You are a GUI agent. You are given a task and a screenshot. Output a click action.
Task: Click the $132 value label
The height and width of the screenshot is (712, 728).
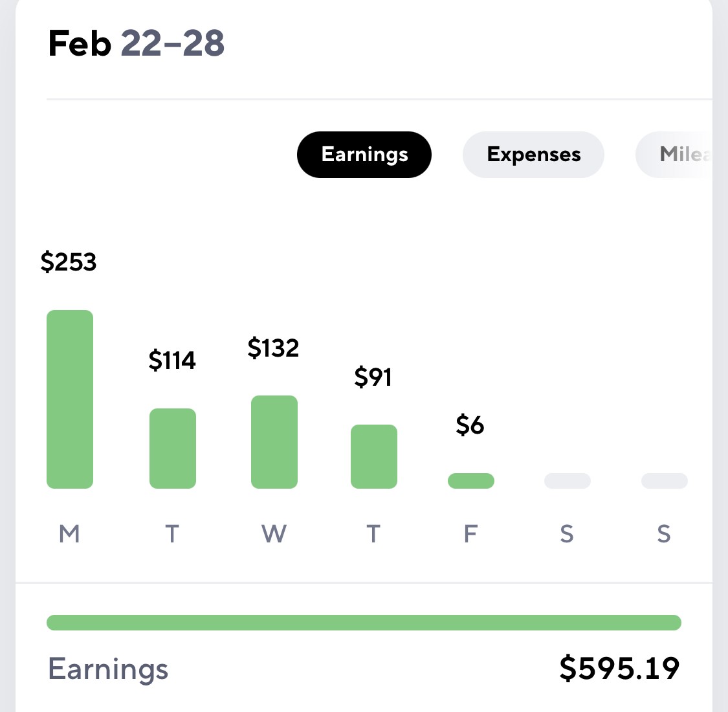click(274, 348)
